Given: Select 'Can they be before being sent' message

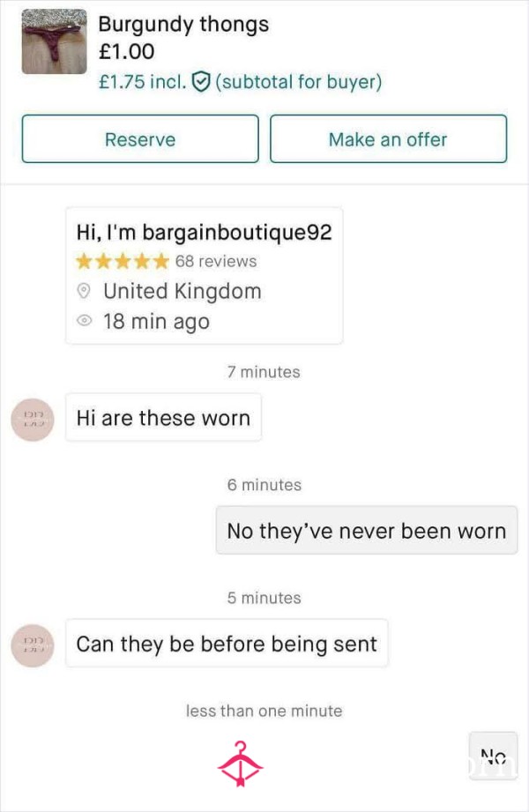Looking at the screenshot, I should tap(227, 644).
